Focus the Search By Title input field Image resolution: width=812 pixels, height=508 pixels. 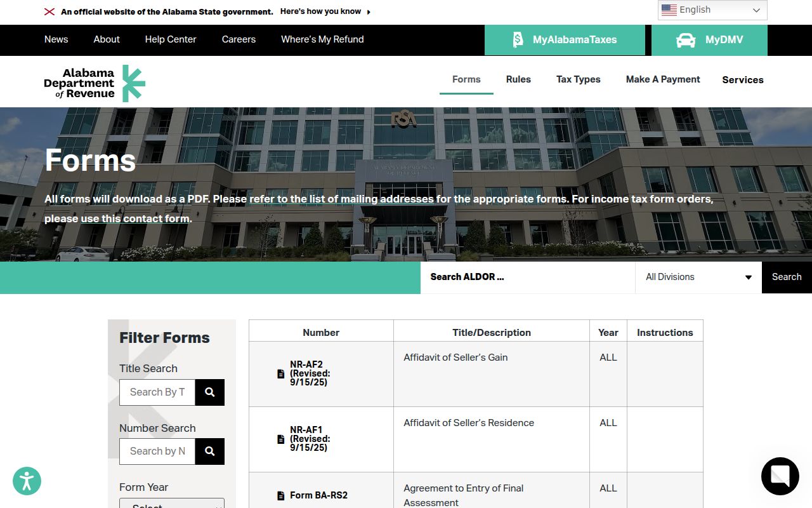pos(157,392)
